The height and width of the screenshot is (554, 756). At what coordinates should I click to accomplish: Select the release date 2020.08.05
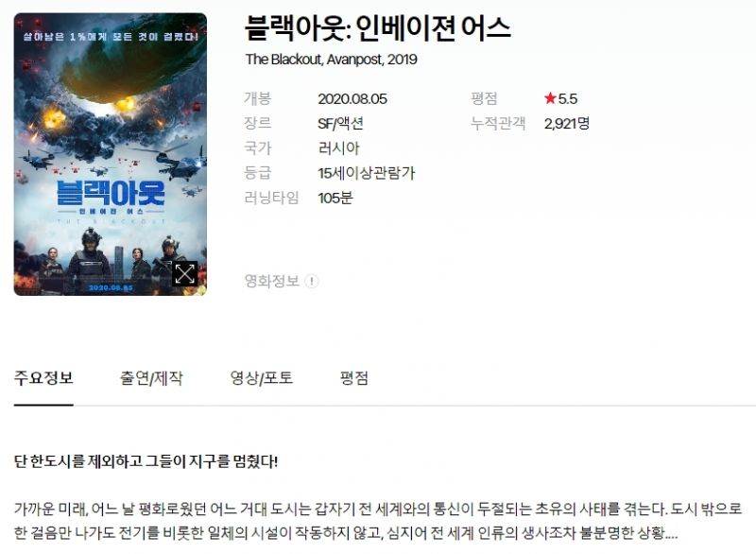click(x=352, y=99)
